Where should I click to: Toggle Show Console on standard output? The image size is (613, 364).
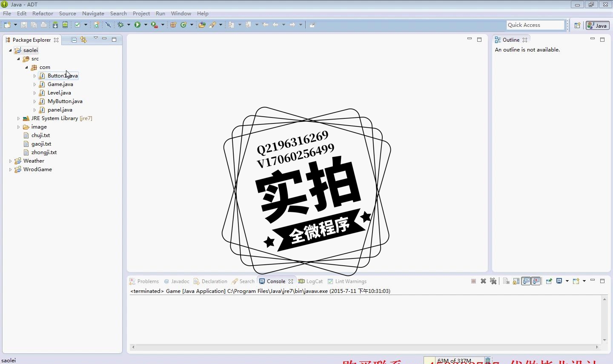[x=526, y=281]
